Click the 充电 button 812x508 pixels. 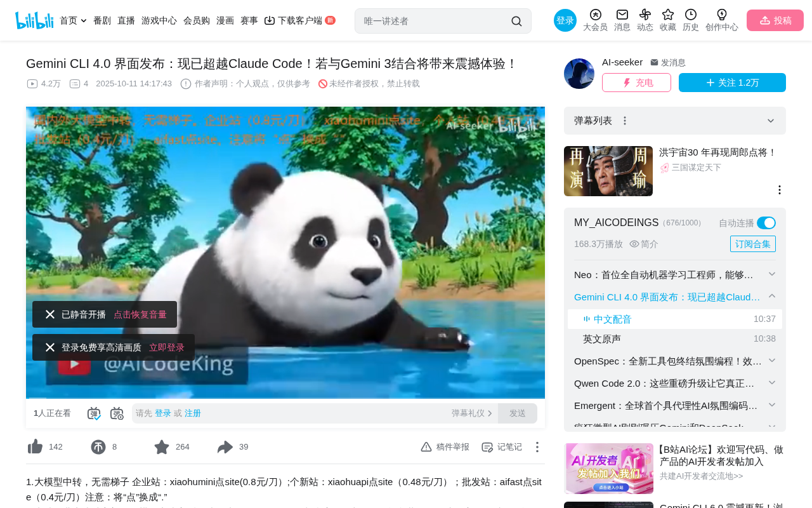[636, 83]
